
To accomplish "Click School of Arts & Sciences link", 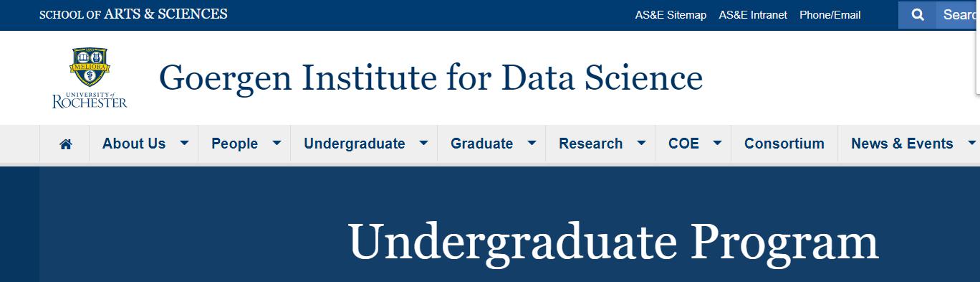I will tap(133, 14).
